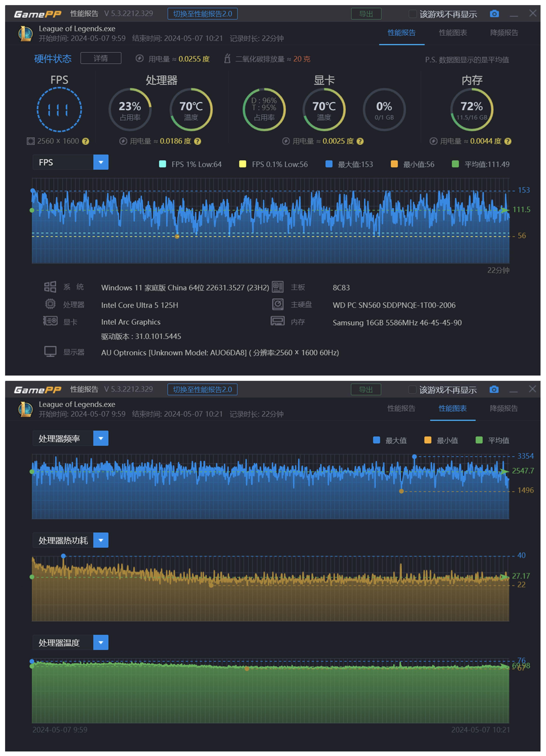Select 性能图表 tab in bottom window
The width and height of the screenshot is (546, 756).
pos(452,408)
